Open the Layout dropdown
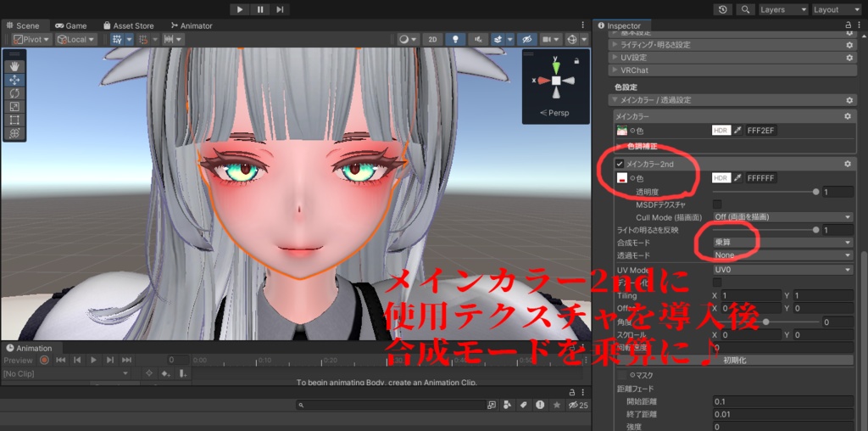This screenshot has width=868, height=431. click(837, 9)
